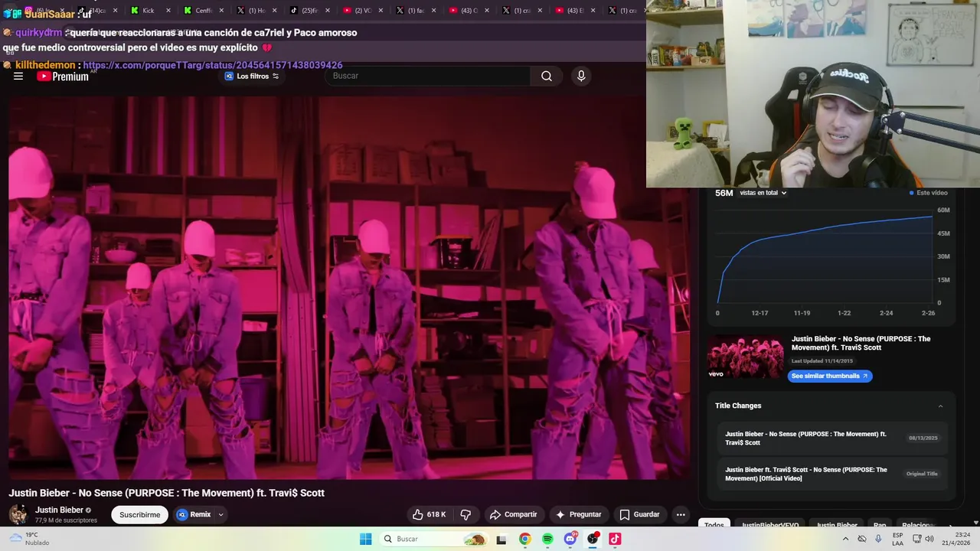Open the killthedemon x.com link in chat
Image resolution: width=980 pixels, height=551 pixels.
click(212, 65)
